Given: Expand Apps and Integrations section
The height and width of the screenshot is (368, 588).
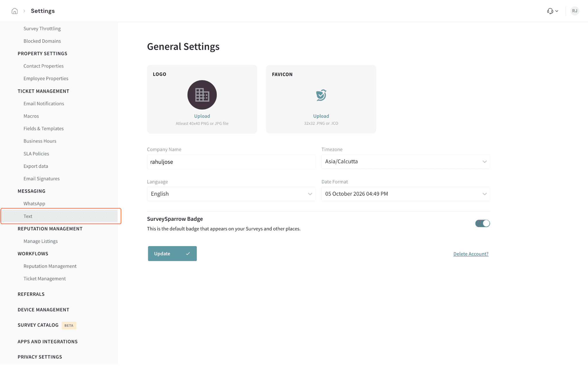Looking at the screenshot, I should 48,342.
